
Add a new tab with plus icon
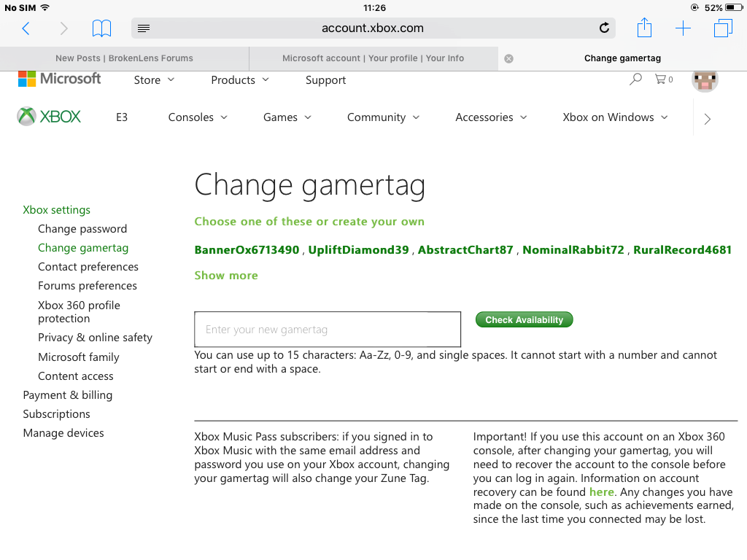tap(683, 28)
